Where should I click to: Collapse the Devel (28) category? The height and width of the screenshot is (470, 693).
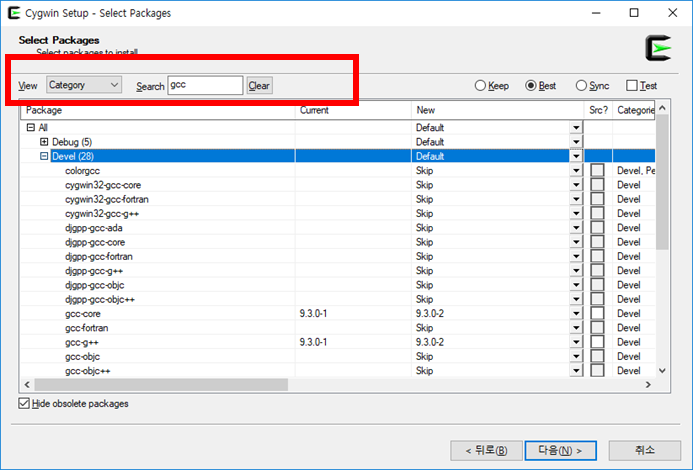(x=44, y=156)
